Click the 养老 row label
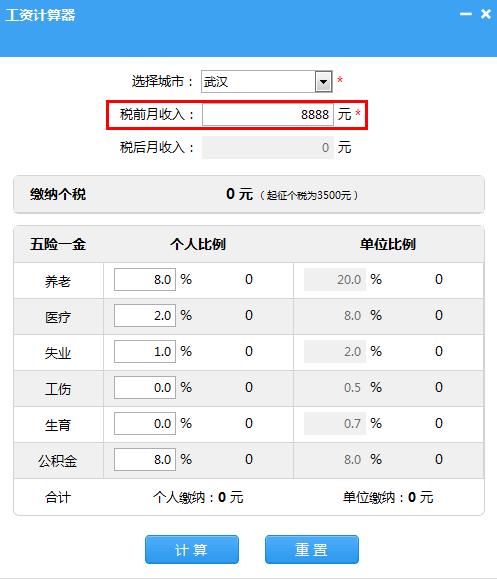497x579 pixels. tap(58, 282)
